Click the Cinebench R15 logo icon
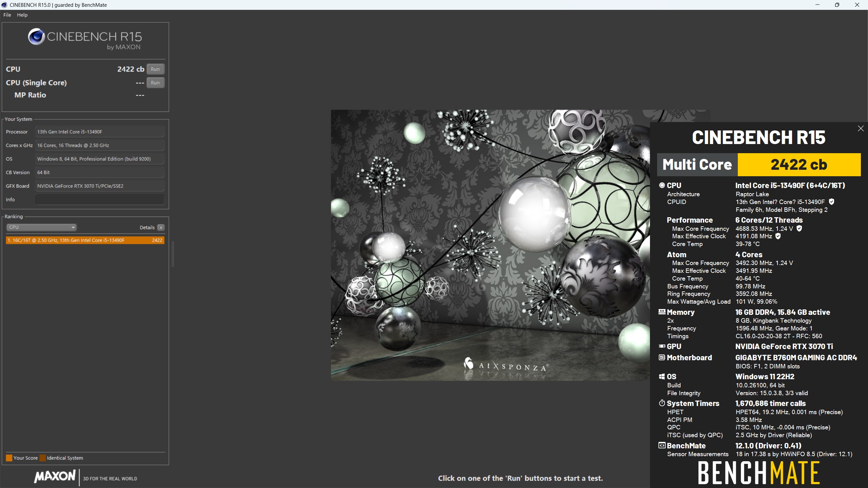 pos(36,37)
